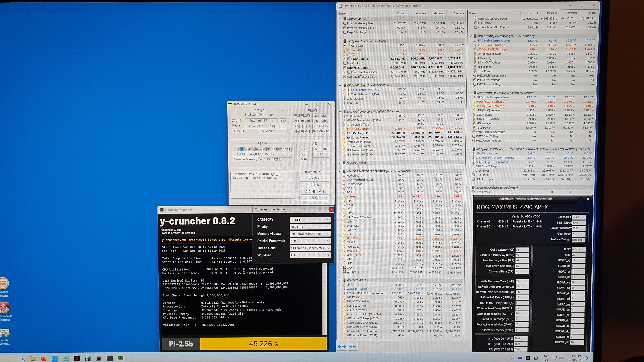The width and height of the screenshot is (644, 362).
Task: Click the TM5 memory test taskbar icon
Action: (x=121, y=358)
